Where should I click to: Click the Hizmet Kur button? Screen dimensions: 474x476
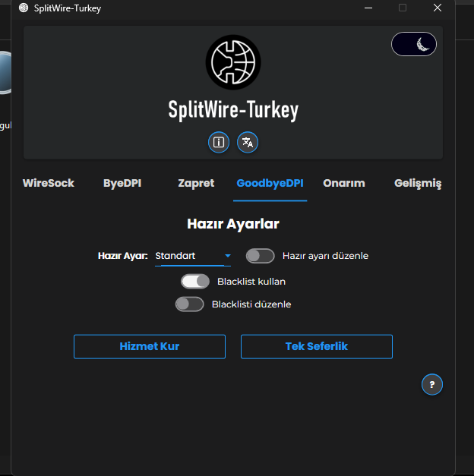click(x=150, y=346)
